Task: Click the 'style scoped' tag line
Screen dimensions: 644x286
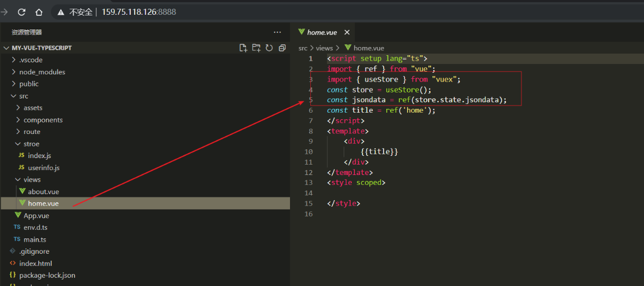Action: 356,183
